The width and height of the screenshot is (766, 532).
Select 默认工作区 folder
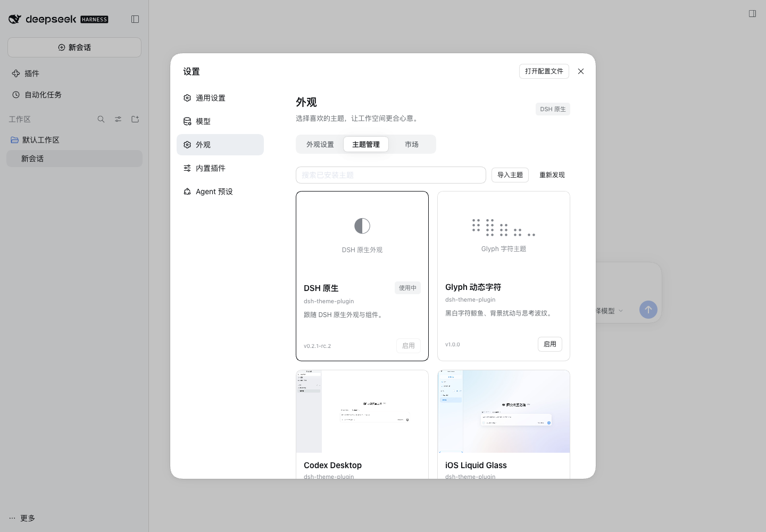pos(74,140)
